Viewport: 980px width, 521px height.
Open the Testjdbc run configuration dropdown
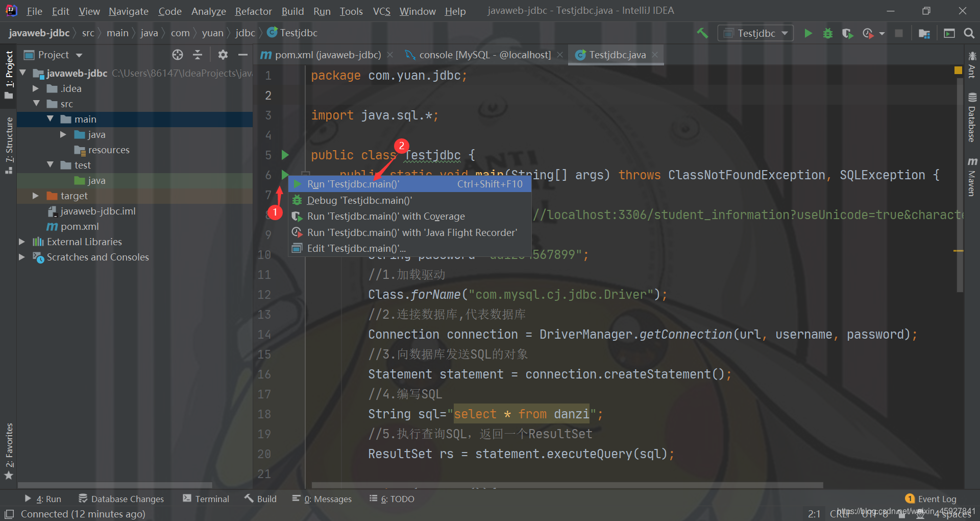coord(755,33)
